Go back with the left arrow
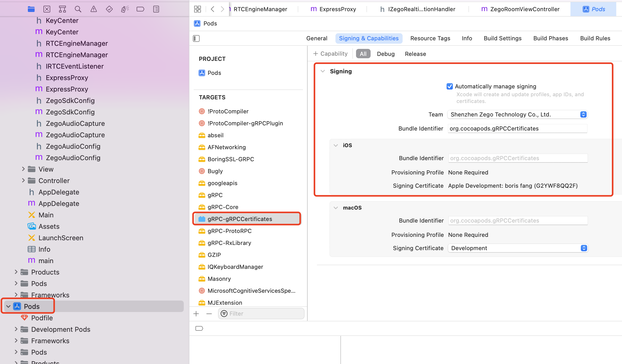 pyautogui.click(x=212, y=9)
